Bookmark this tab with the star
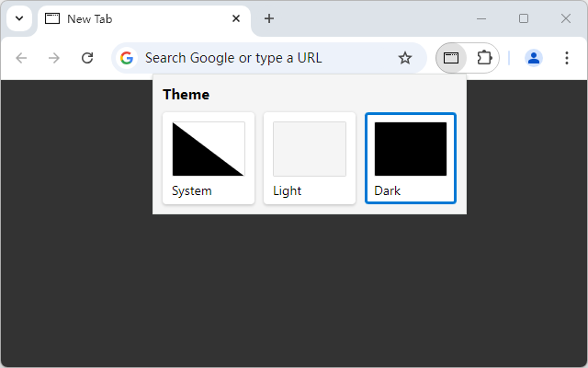 tap(405, 58)
